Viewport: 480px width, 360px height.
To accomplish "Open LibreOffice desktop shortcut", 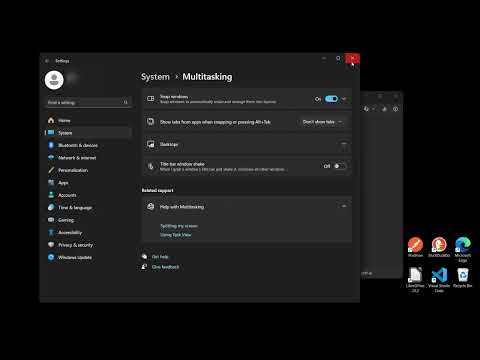I will coord(415,280).
